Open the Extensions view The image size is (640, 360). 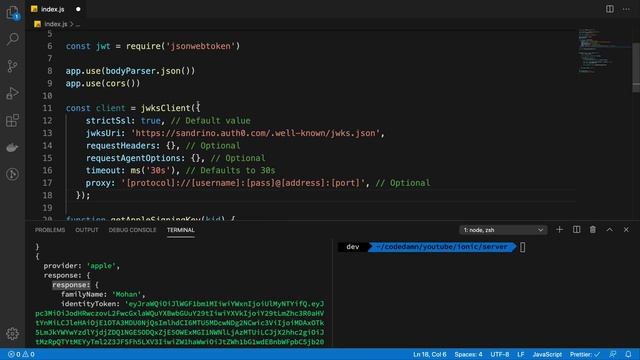pos(12,120)
